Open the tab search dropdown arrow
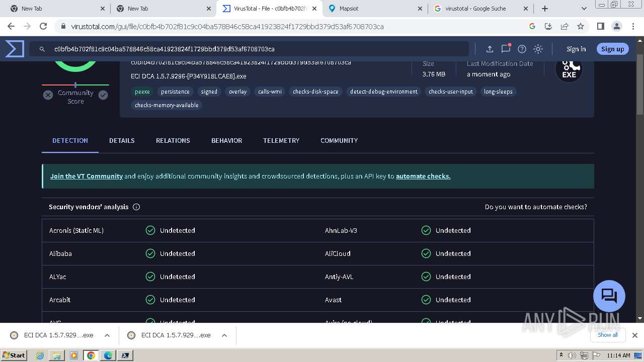This screenshot has height=362, width=644. pos(584,9)
